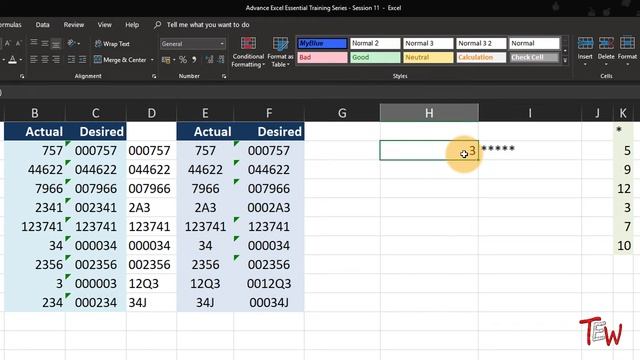This screenshot has width=640, height=360.
Task: Apply the Calculation cell style
Action: click(481, 58)
